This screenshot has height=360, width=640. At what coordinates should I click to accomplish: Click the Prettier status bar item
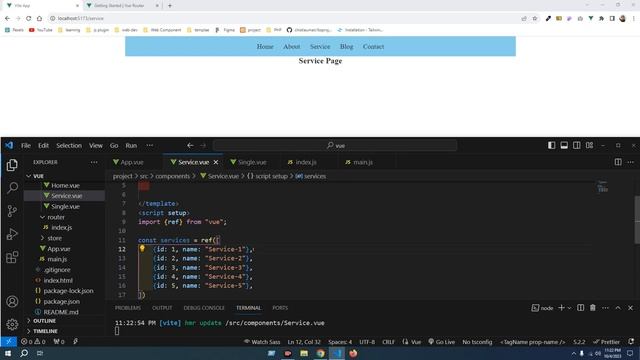607,342
